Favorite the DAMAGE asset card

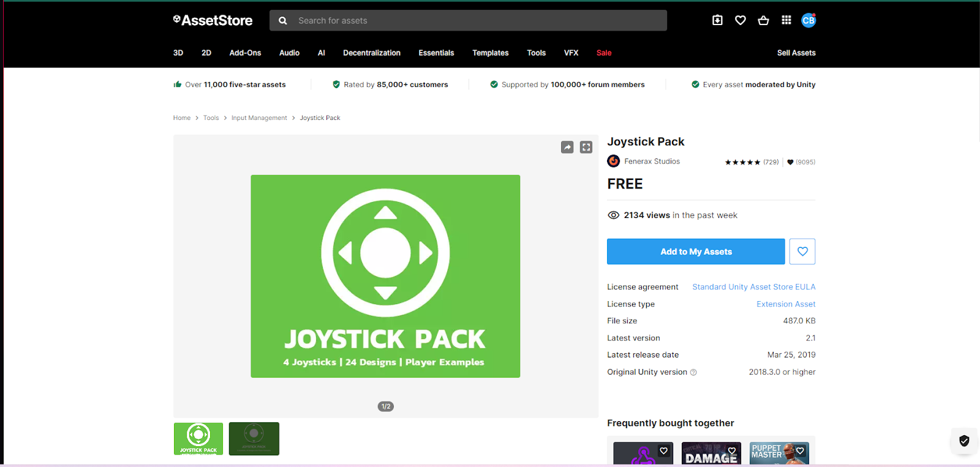click(732, 451)
